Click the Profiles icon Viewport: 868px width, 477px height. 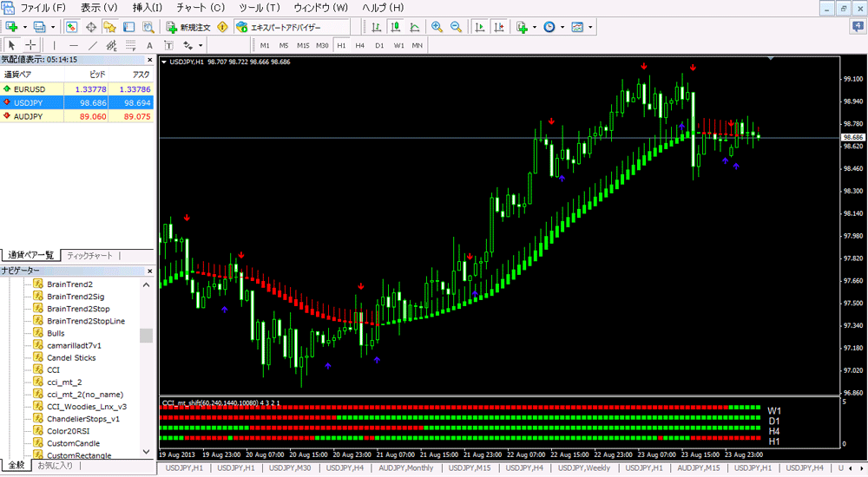coord(39,27)
